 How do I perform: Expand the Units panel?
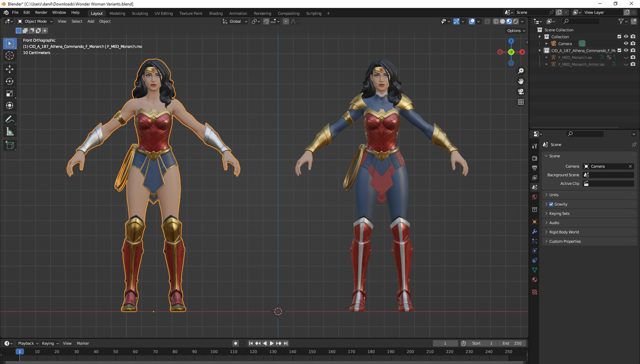click(x=589, y=195)
